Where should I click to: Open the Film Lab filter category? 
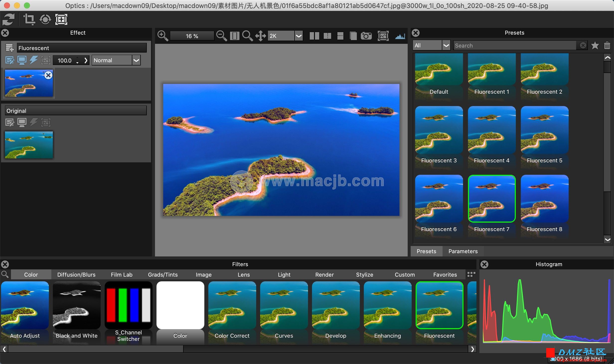(122, 275)
